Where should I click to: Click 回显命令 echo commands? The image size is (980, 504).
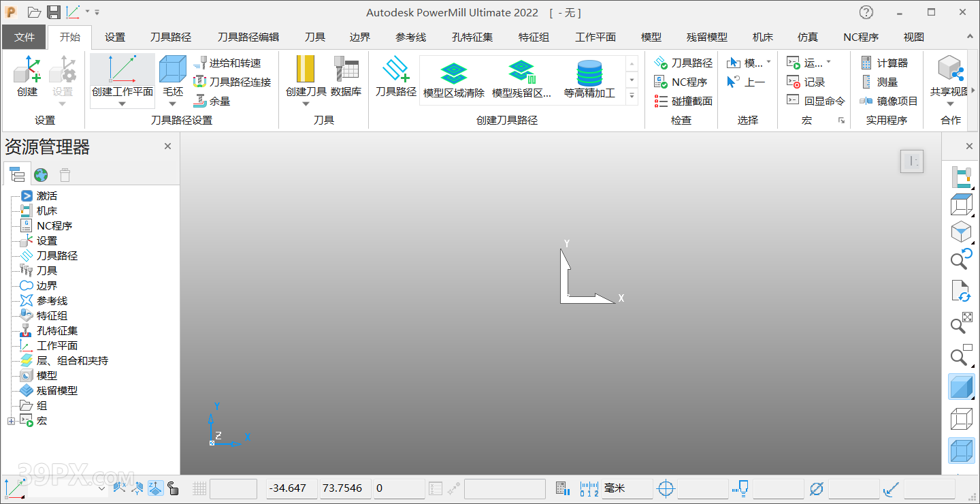click(x=815, y=101)
